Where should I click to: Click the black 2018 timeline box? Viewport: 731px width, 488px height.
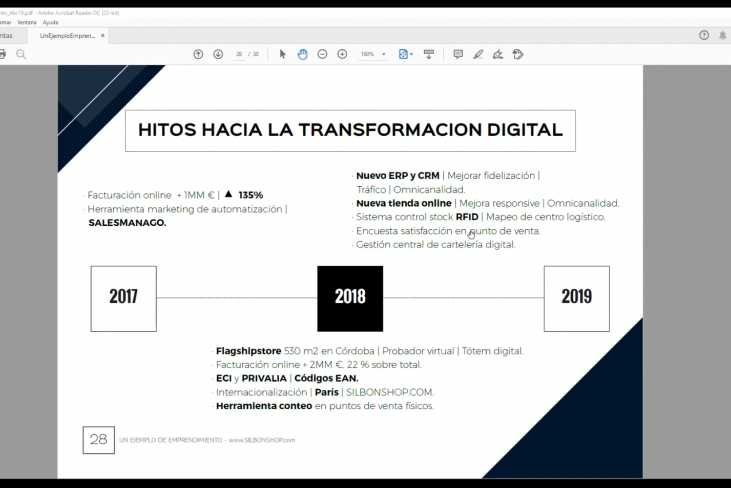click(x=350, y=299)
